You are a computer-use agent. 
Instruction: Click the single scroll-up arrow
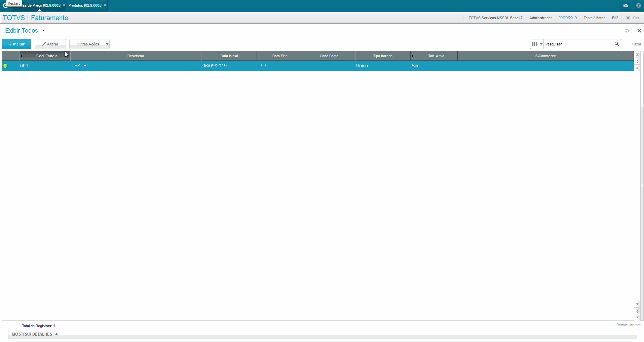(637, 68)
